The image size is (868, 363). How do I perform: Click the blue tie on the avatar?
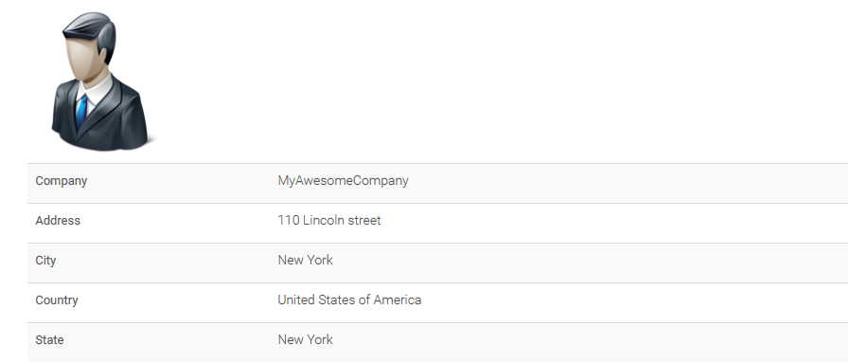coord(82,112)
